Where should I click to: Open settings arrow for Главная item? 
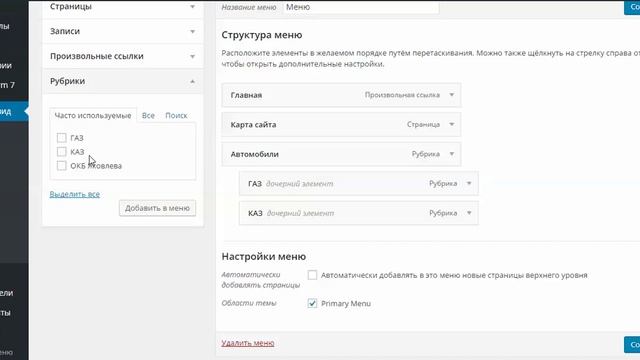coord(451,95)
